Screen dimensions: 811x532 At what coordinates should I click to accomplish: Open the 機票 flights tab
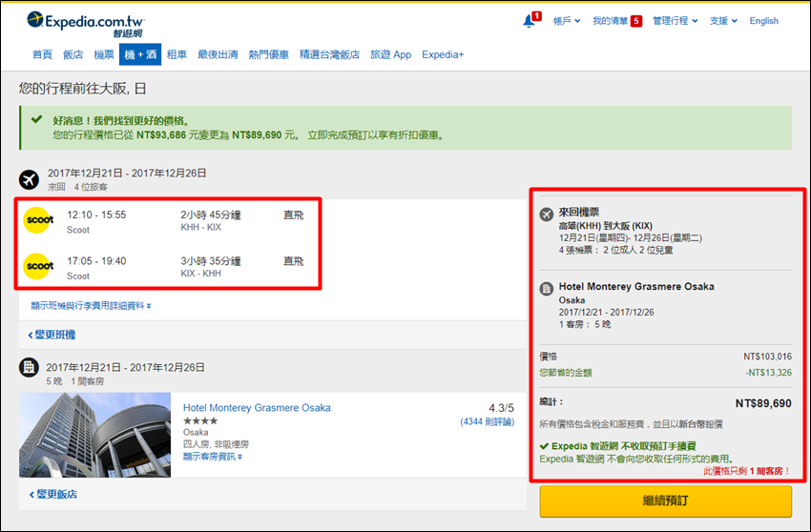(x=103, y=54)
